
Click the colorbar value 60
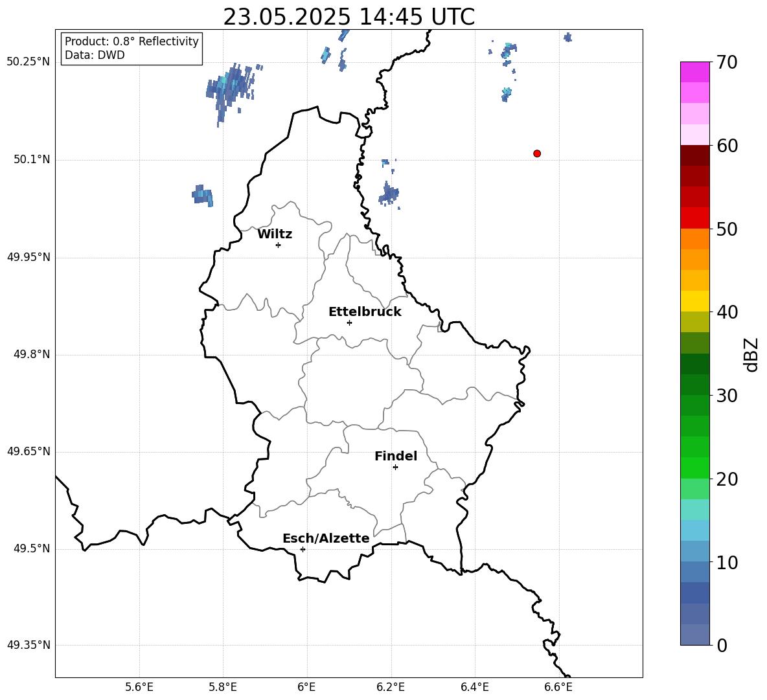point(727,146)
